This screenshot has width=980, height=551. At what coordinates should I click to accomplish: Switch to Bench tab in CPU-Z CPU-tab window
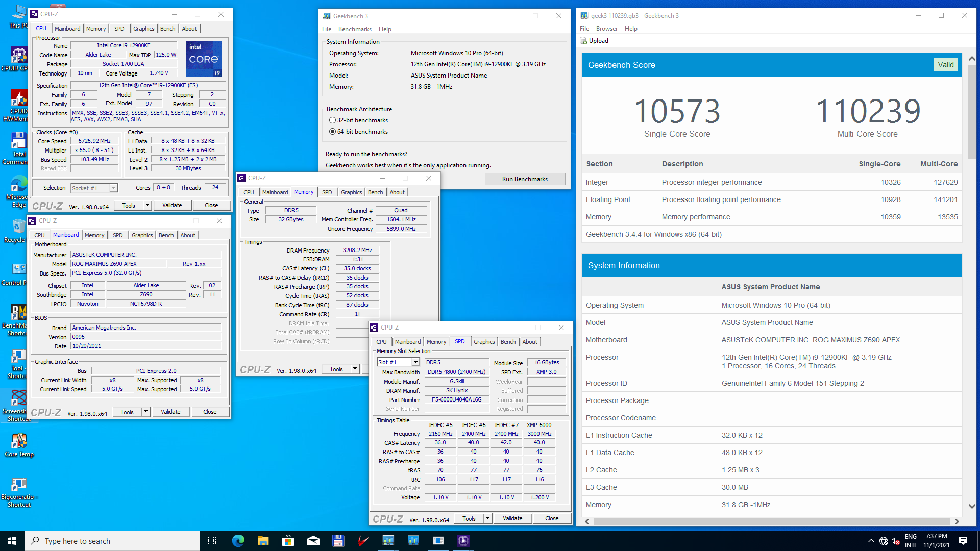pos(167,29)
